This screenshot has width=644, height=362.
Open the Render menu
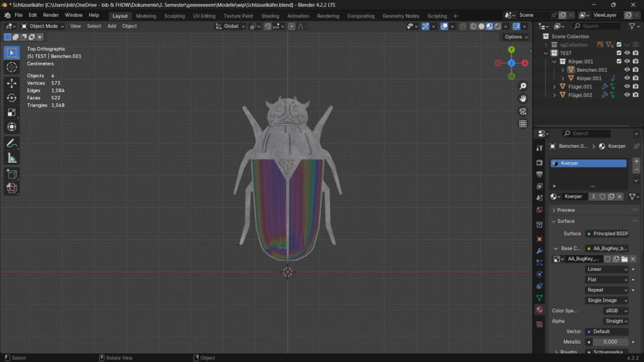51,15
